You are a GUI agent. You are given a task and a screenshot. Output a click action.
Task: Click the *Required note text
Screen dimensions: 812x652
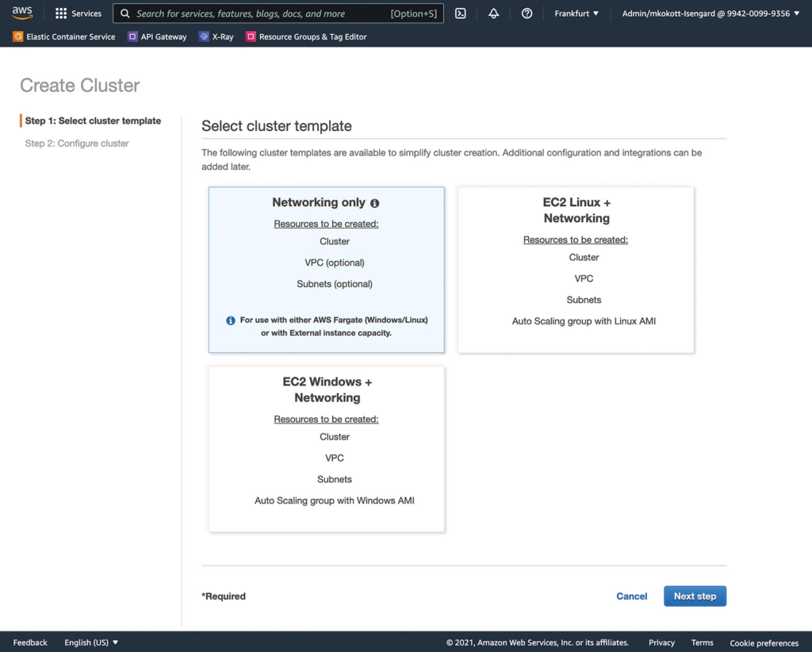click(224, 596)
